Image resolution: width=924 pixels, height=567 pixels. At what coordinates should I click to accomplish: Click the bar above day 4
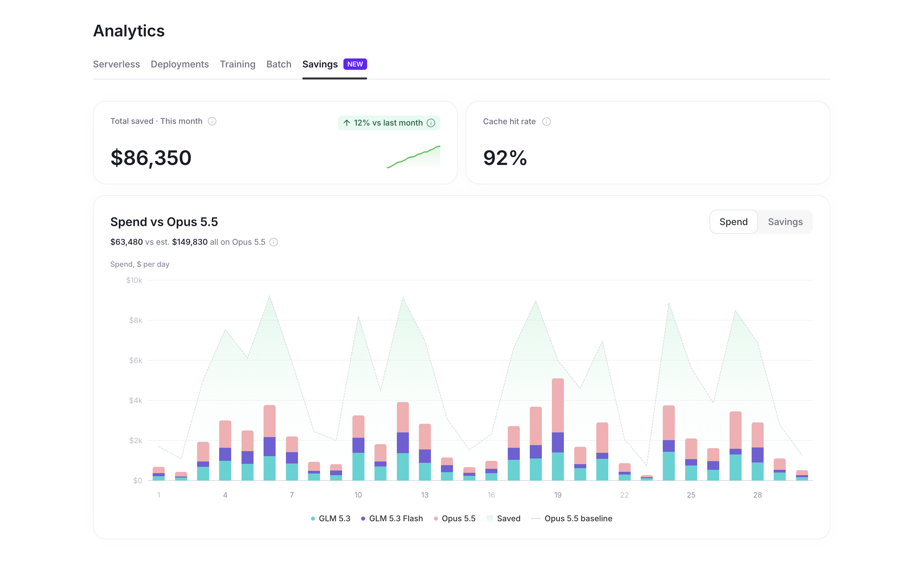pyautogui.click(x=225, y=450)
